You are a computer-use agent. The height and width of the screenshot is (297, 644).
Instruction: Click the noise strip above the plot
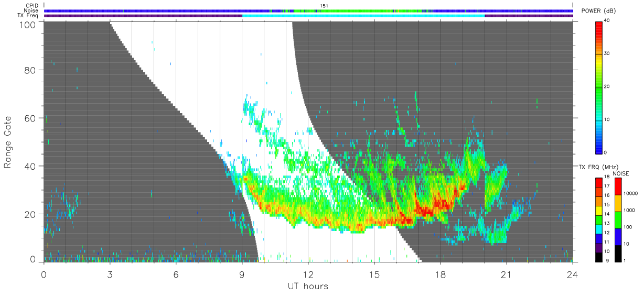pos(308,10)
